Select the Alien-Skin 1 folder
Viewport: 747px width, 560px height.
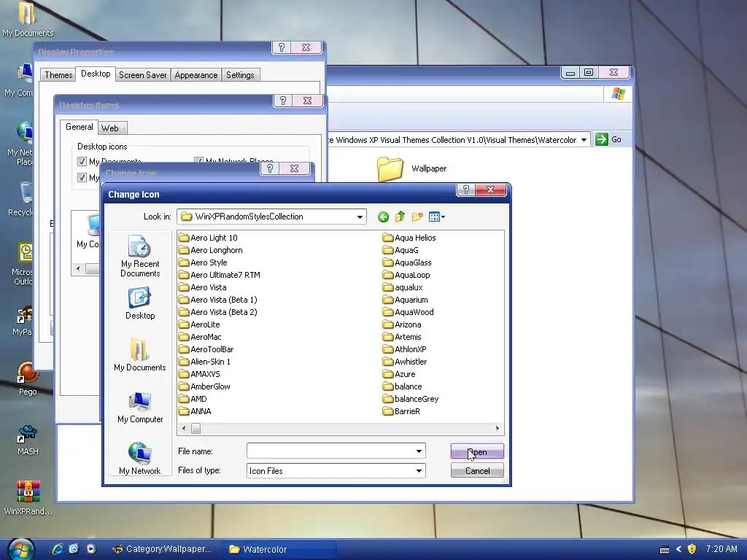point(205,362)
